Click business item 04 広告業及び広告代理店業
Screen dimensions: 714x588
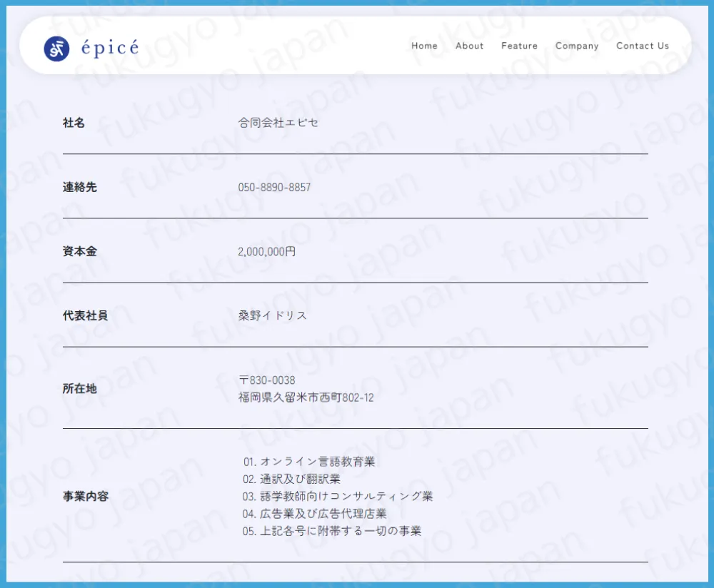coord(314,513)
